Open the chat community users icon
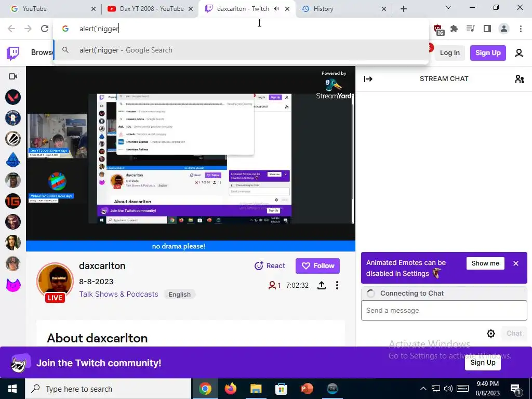Image resolution: width=532 pixels, height=399 pixels. pos(519,79)
